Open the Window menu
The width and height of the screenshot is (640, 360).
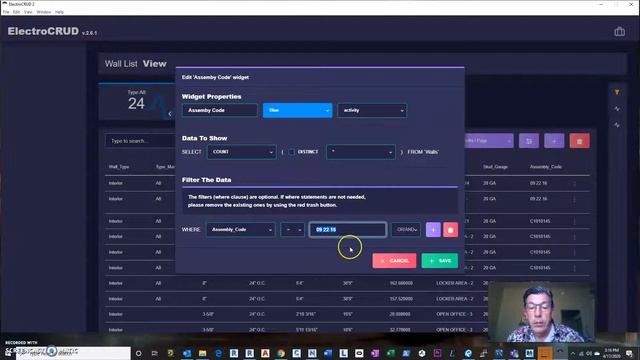[44, 12]
